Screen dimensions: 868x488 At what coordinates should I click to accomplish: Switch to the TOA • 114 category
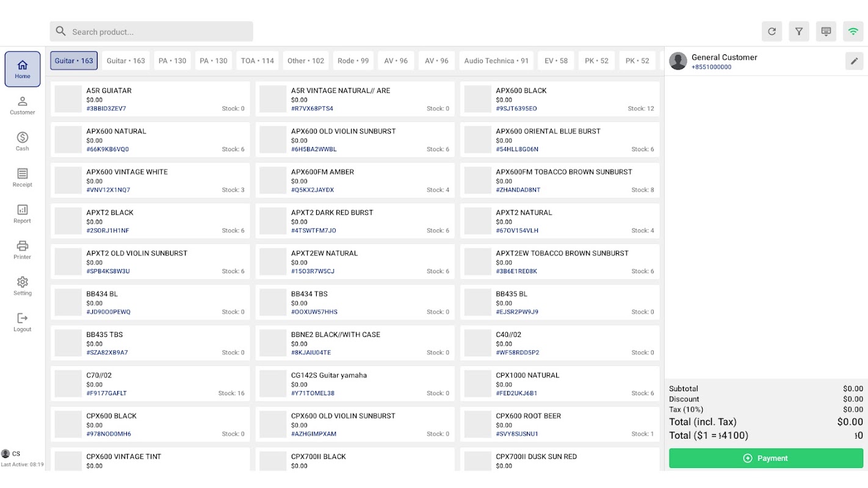pyautogui.click(x=258, y=60)
